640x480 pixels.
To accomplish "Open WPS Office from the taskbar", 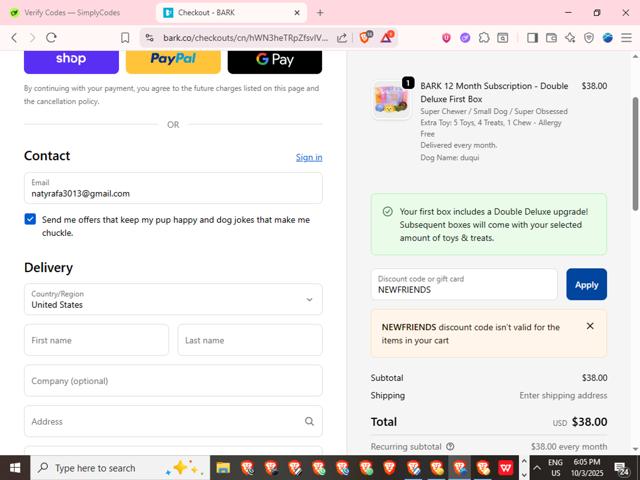I will pyautogui.click(x=506, y=468).
